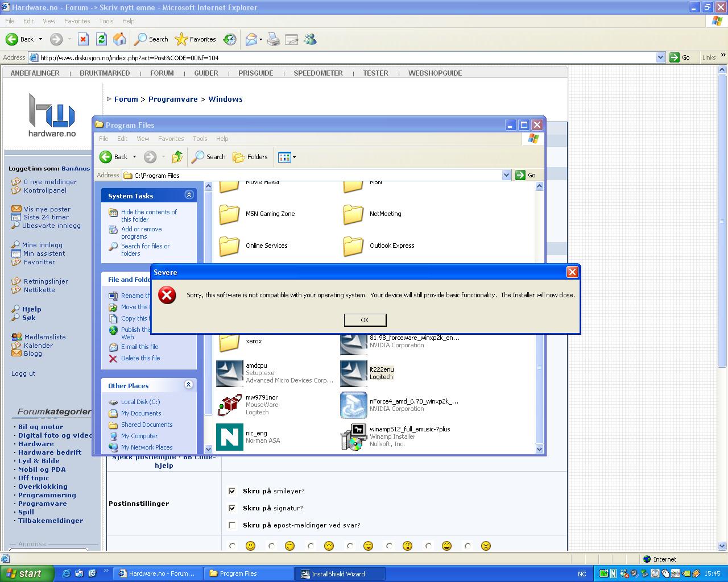
Task: Open the Favorites menu in Program Files window
Action: pos(171,139)
